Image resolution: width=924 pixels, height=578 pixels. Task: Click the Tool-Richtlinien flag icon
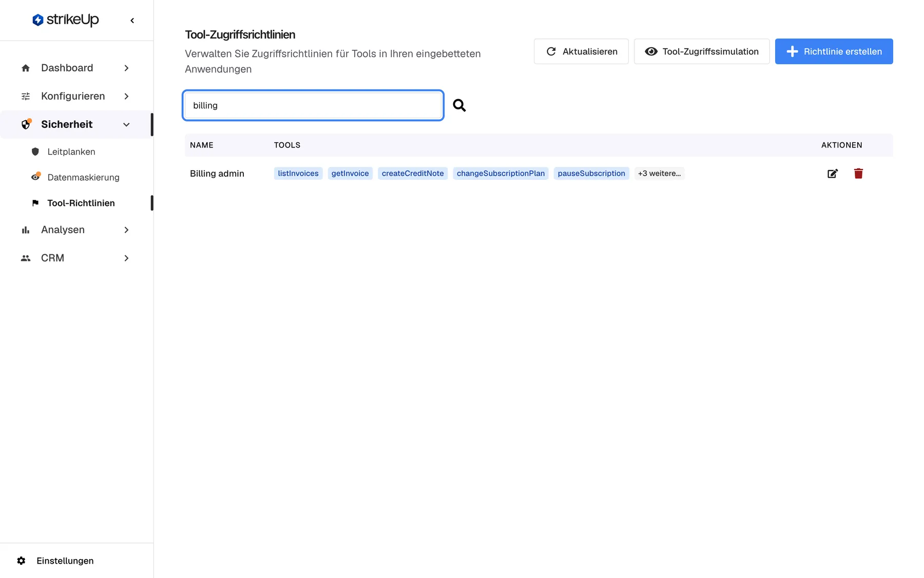35,203
